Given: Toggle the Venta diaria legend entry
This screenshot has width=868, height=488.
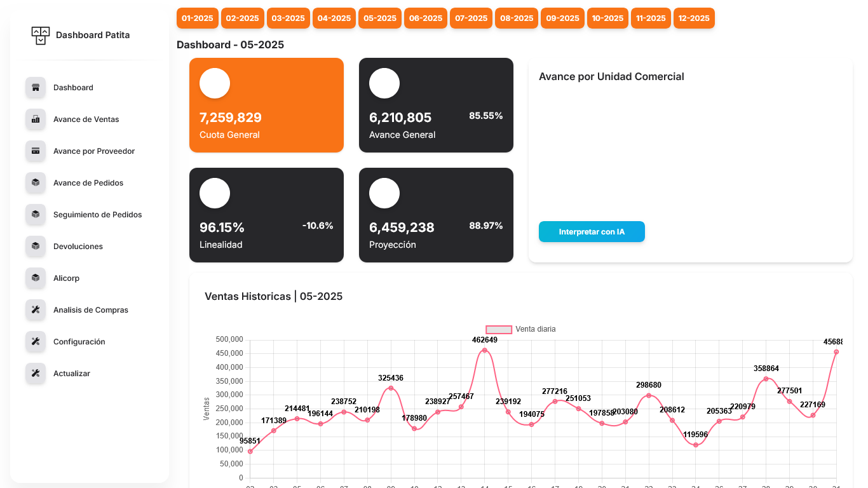Looking at the screenshot, I should pos(536,329).
